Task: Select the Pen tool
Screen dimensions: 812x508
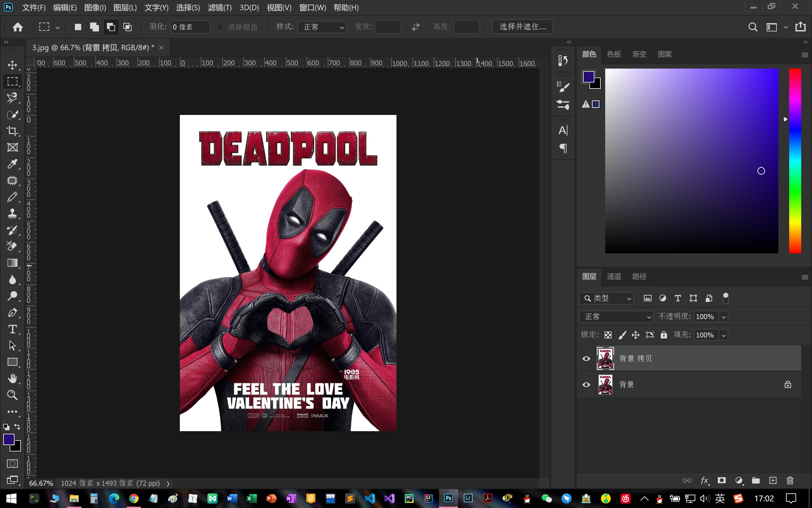Action: pos(12,312)
